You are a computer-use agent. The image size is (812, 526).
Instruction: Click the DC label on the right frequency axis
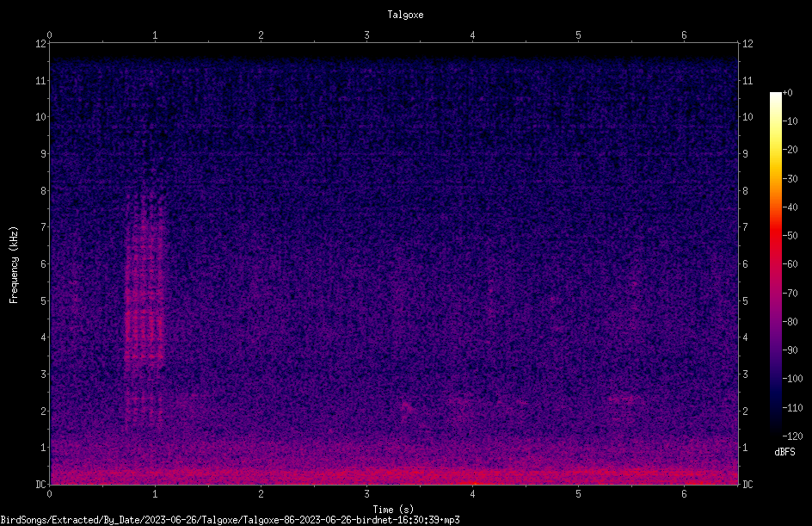747,485
